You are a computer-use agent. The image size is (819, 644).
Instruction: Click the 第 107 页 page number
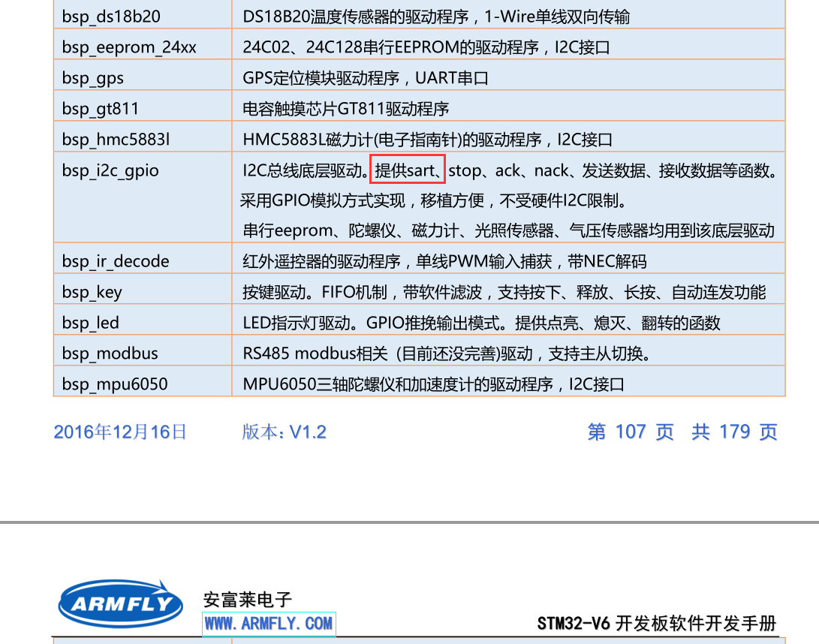[631, 432]
